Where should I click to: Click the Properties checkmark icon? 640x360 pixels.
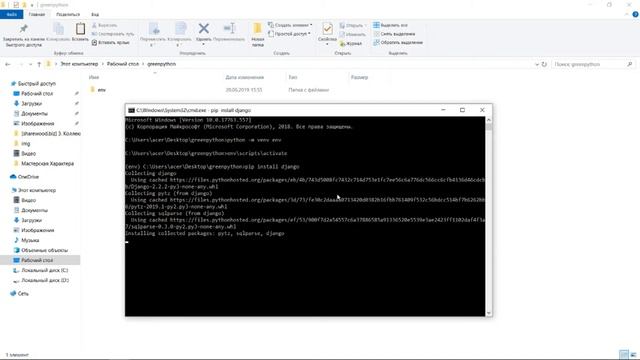(x=327, y=29)
